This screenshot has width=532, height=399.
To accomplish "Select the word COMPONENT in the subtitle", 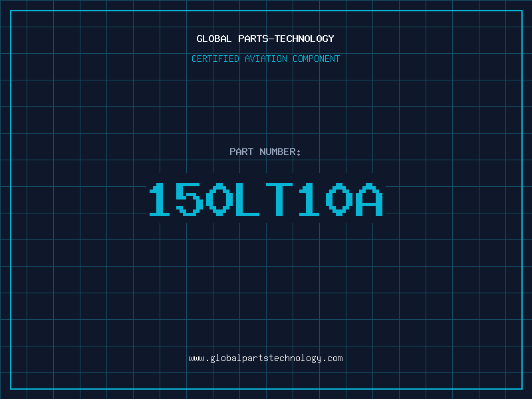I will (316, 59).
